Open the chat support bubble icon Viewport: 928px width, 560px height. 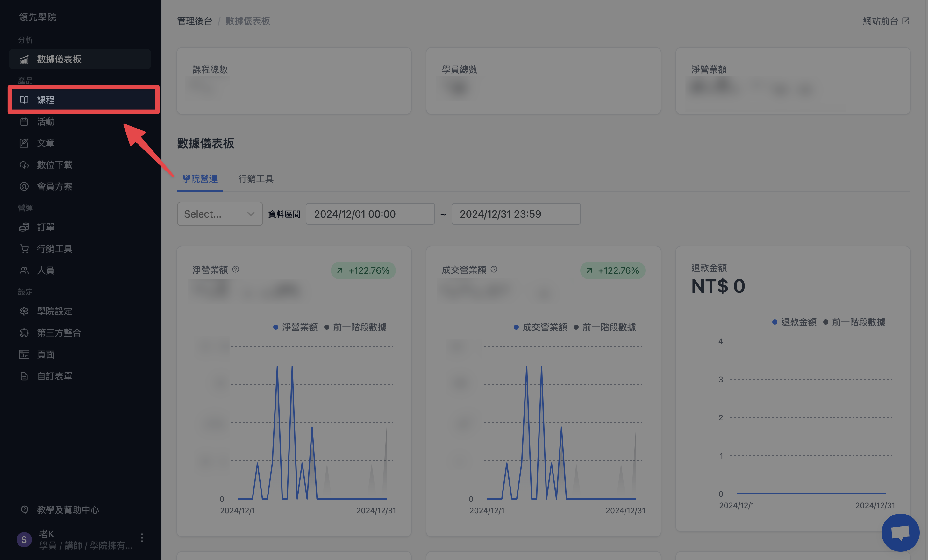(x=900, y=533)
